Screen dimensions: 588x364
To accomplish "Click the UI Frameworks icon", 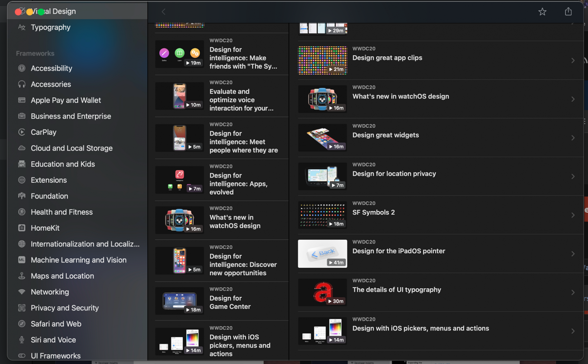I will pos(22,356).
